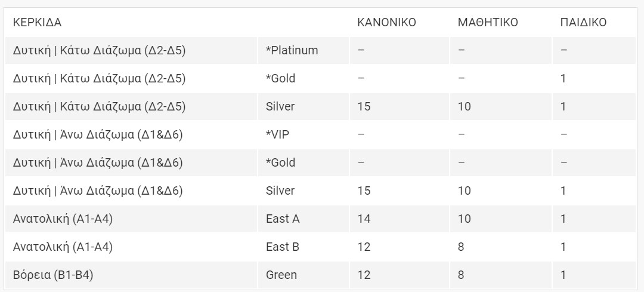Click Δυτική Κάτω Διάζωμα label in Platinum row
The height and width of the screenshot is (292, 644).
point(100,50)
